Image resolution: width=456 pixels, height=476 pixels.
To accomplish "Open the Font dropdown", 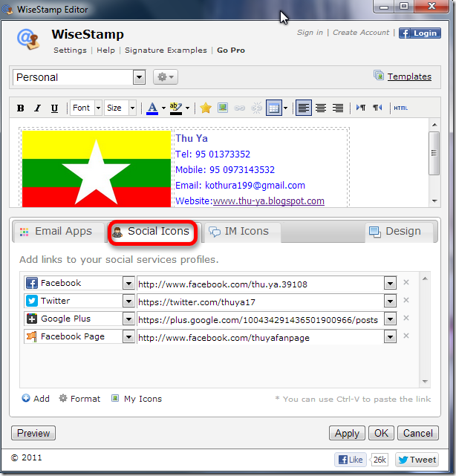I will 86,108.
